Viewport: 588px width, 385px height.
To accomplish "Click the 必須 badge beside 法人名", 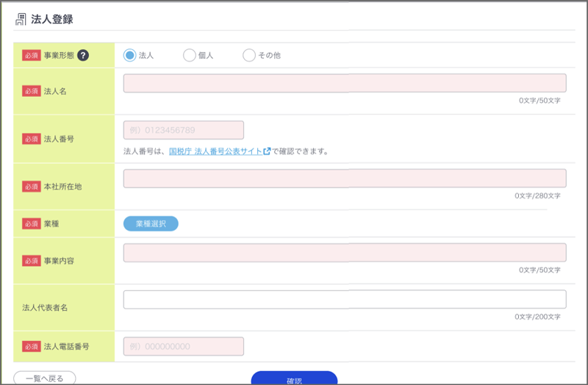I will (x=31, y=91).
